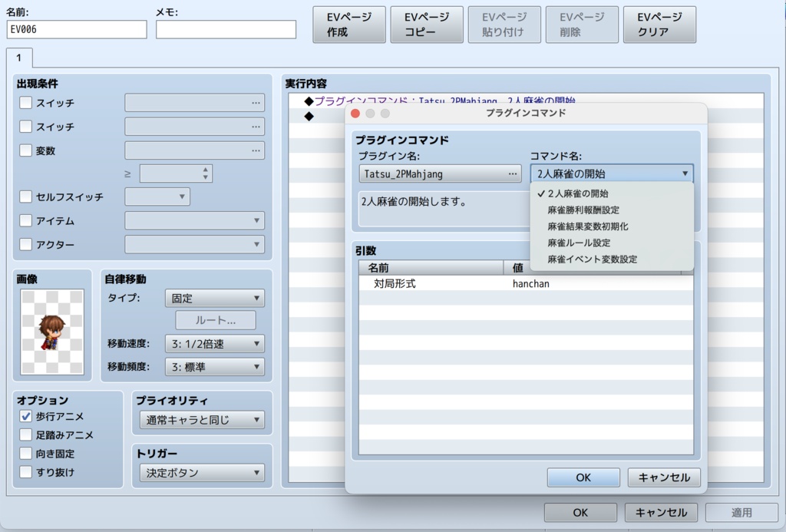Click EVページコピー button
The width and height of the screenshot is (786, 532).
click(427, 25)
